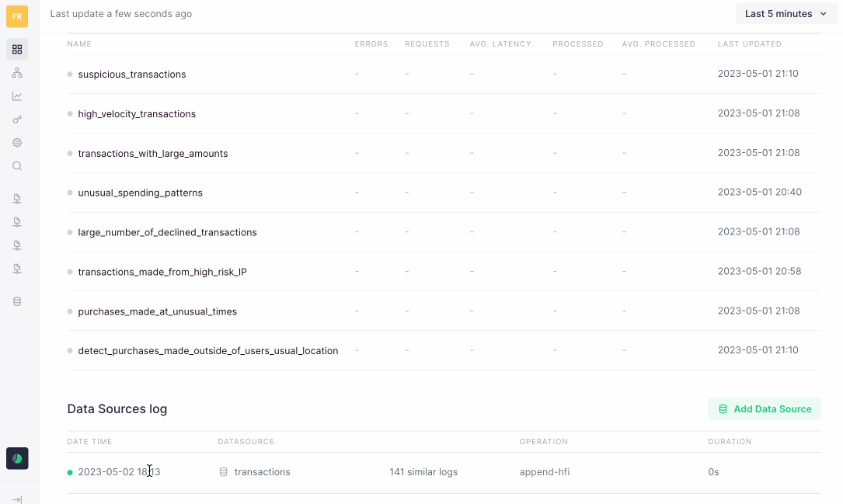The image size is (843, 504).
Task: Click the Add Data Source button
Action: click(765, 409)
